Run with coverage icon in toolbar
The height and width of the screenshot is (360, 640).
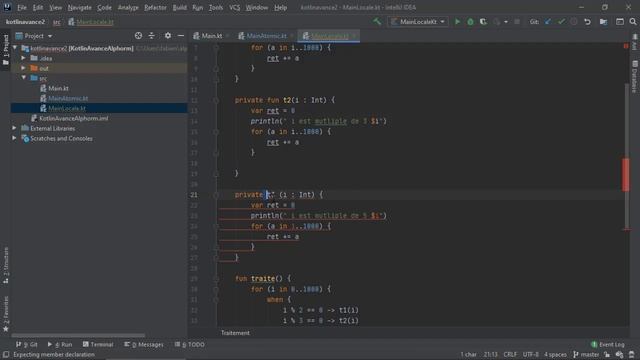coord(483,22)
